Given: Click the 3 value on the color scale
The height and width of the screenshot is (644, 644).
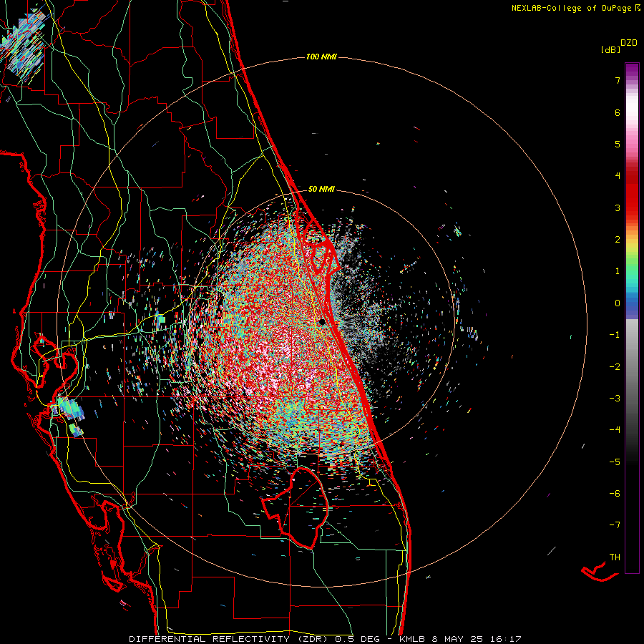Looking at the screenshot, I should coord(618,208).
